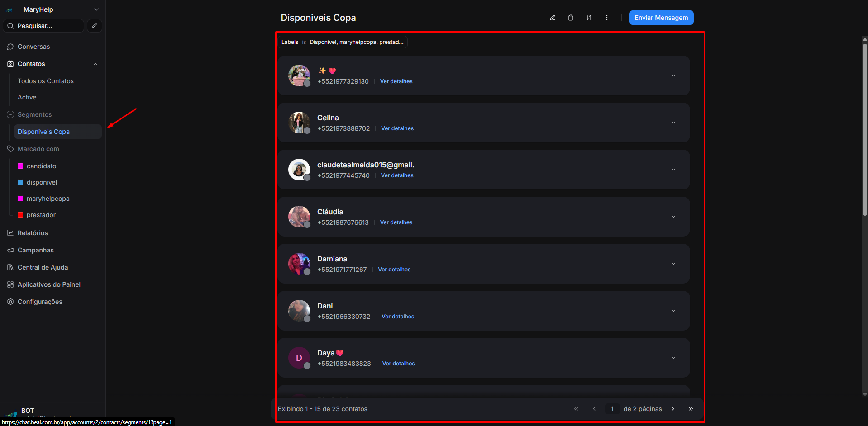Open Conversas in the sidebar
Image resolution: width=868 pixels, height=426 pixels.
click(33, 47)
